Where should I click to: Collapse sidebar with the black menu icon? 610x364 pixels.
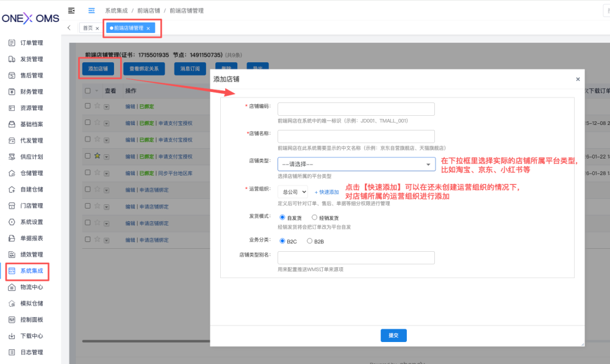click(x=71, y=10)
